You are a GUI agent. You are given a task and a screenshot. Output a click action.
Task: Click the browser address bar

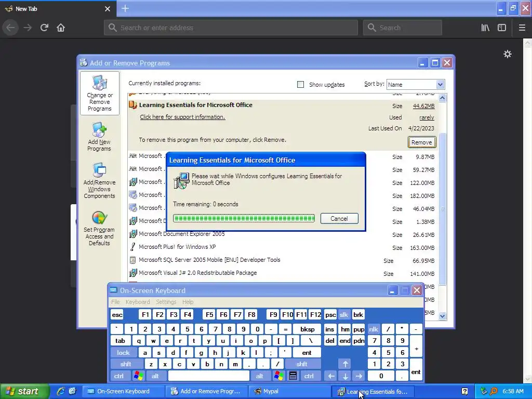pyautogui.click(x=231, y=28)
